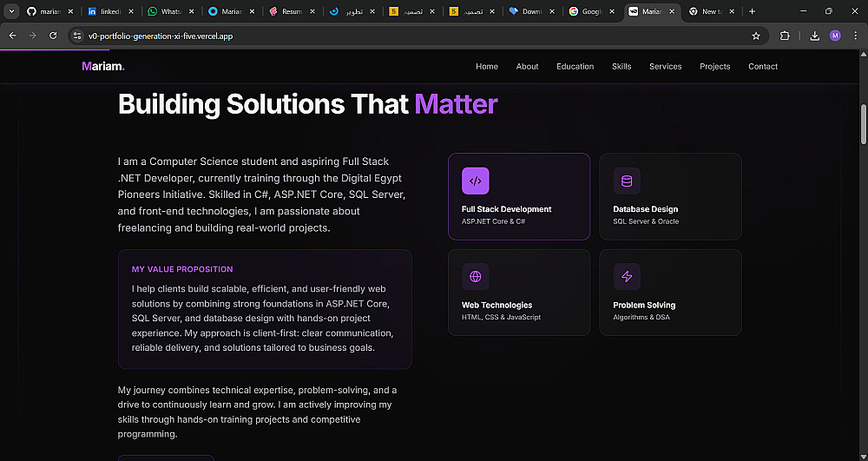Open a new tab with plus button
868x461 pixels.
point(752,11)
